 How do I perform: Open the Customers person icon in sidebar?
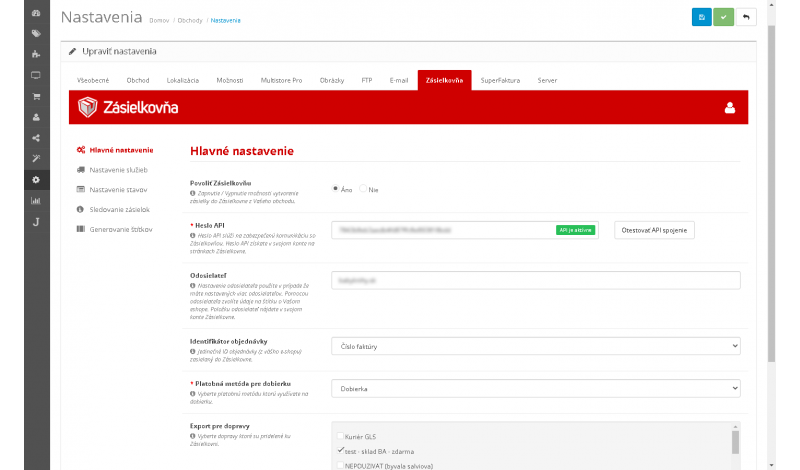(36, 117)
